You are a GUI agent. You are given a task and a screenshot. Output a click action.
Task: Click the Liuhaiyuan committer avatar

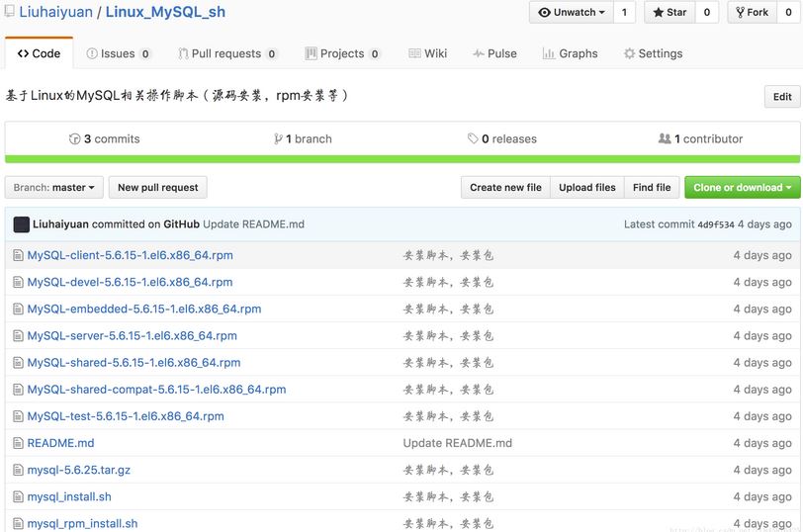pyautogui.click(x=21, y=224)
